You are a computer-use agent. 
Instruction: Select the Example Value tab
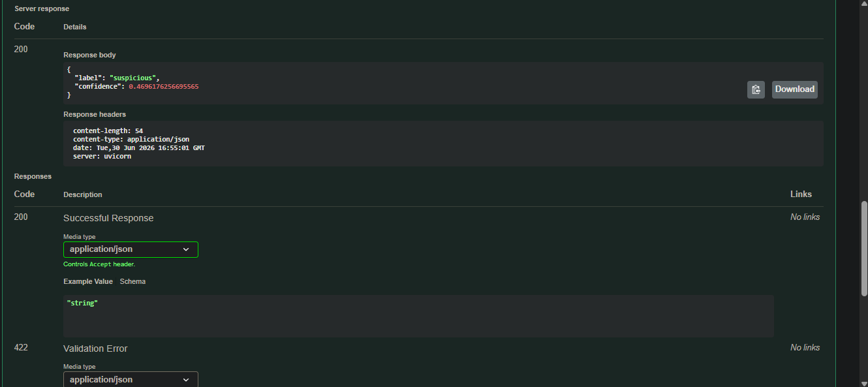pos(88,281)
